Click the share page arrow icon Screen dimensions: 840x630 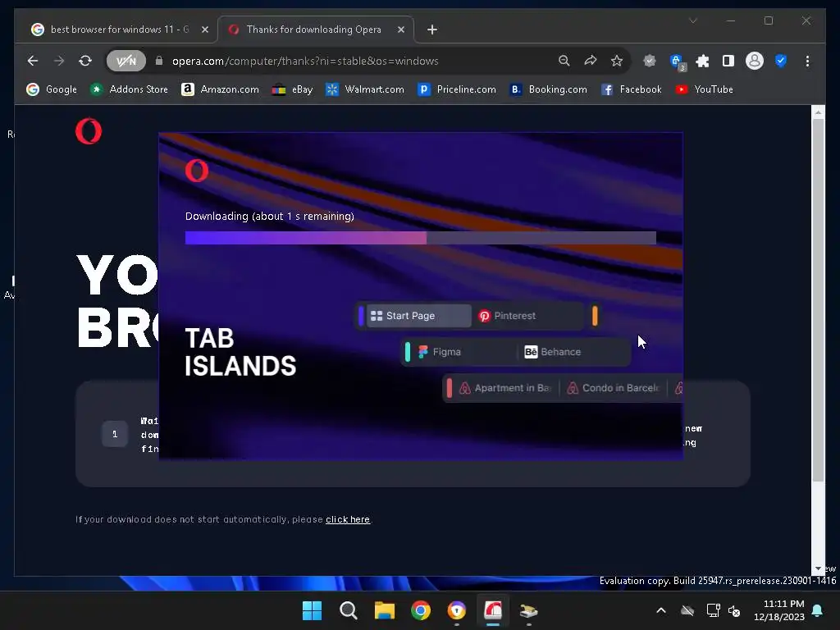591,61
